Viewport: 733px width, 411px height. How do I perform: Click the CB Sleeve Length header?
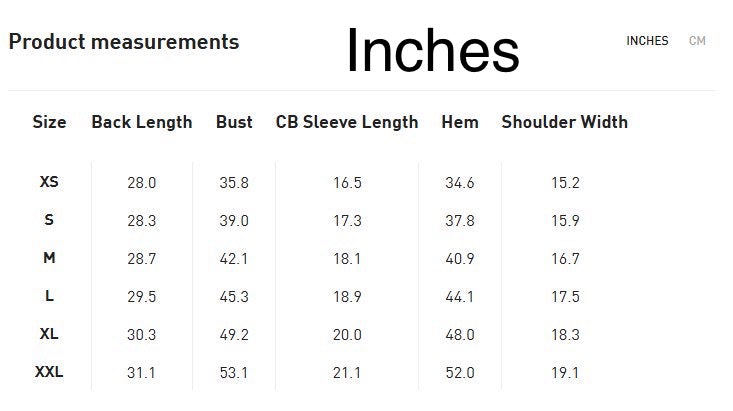click(x=347, y=122)
